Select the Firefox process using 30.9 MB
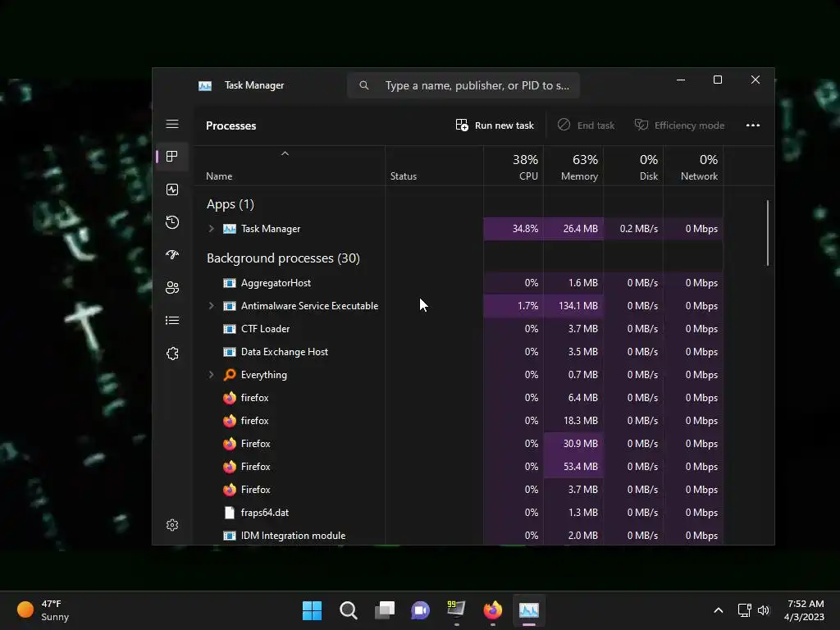Viewport: 840px width, 630px height. (458, 444)
